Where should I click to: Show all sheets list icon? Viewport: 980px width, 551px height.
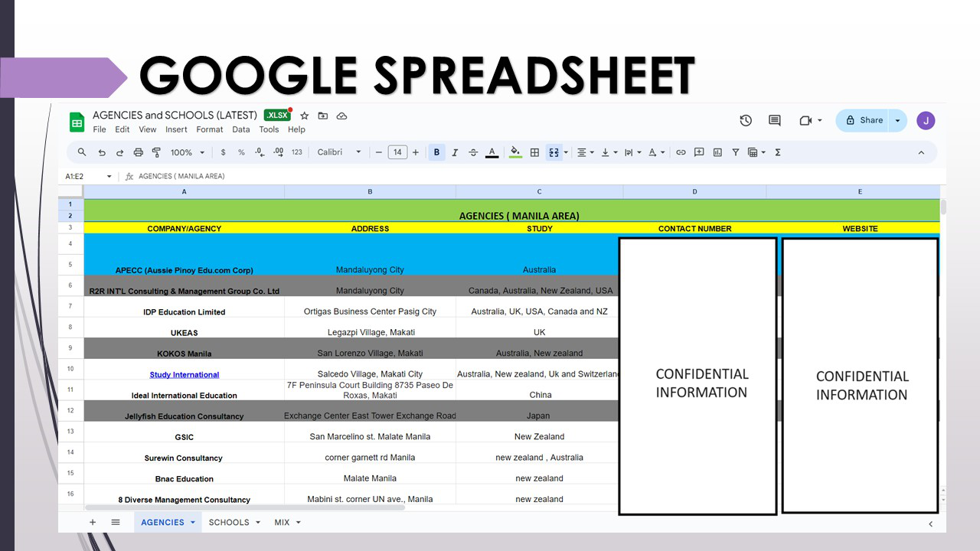coord(116,523)
